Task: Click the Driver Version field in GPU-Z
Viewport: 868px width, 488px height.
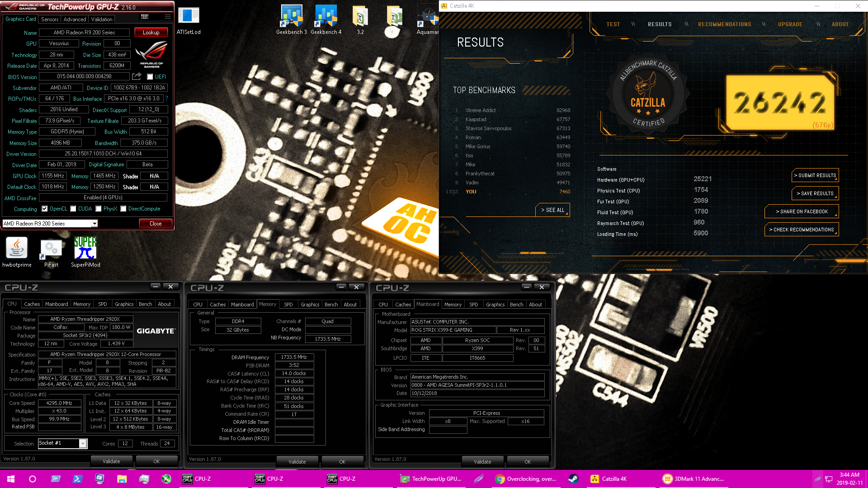Action: [x=103, y=154]
